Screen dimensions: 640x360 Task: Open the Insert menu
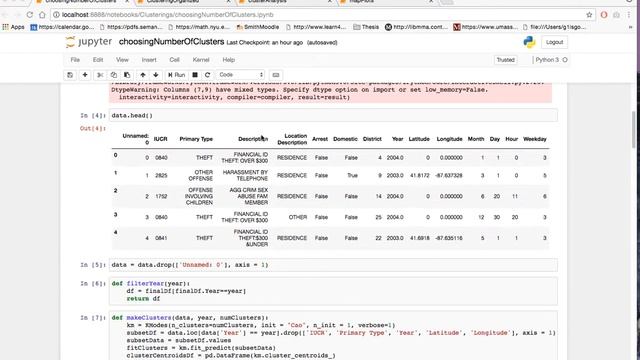pos(149,60)
